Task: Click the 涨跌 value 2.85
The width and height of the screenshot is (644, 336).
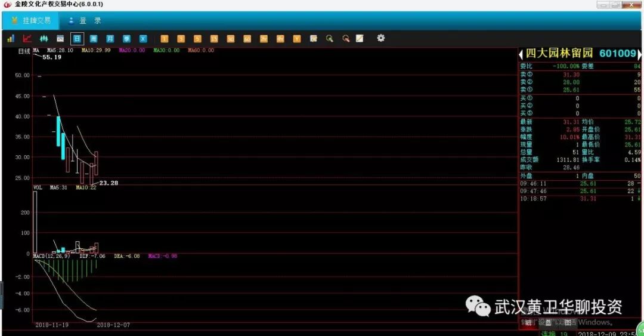Action: point(572,129)
